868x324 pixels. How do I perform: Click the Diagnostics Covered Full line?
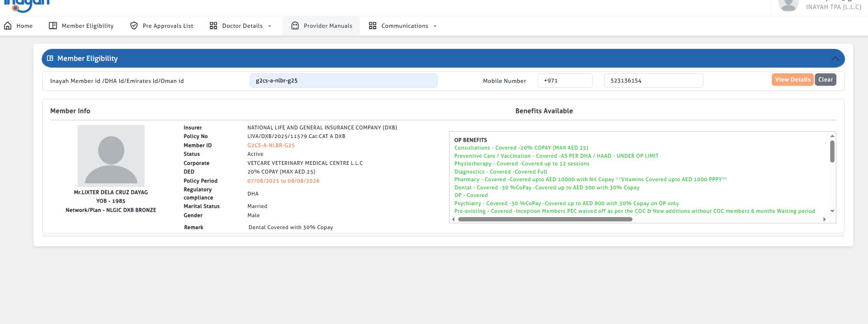pos(501,172)
